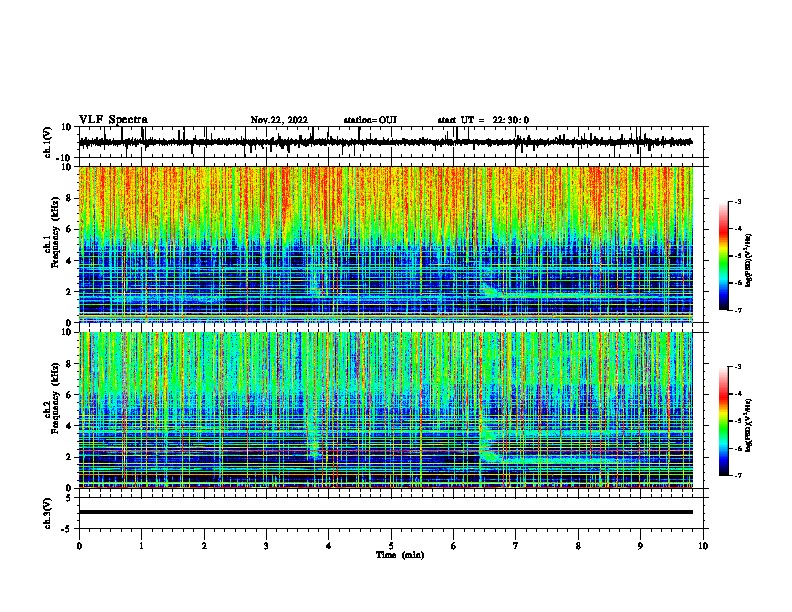
Task: Select the date label "Nov.22, 2022"
Action: pos(279,120)
